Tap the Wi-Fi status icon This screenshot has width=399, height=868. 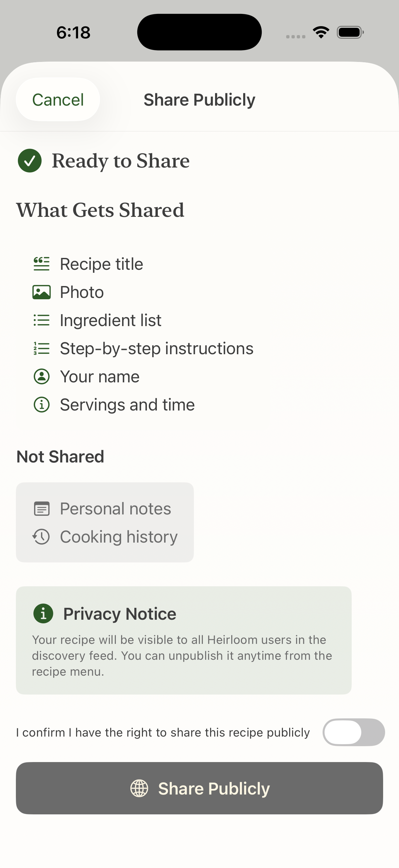point(321,32)
